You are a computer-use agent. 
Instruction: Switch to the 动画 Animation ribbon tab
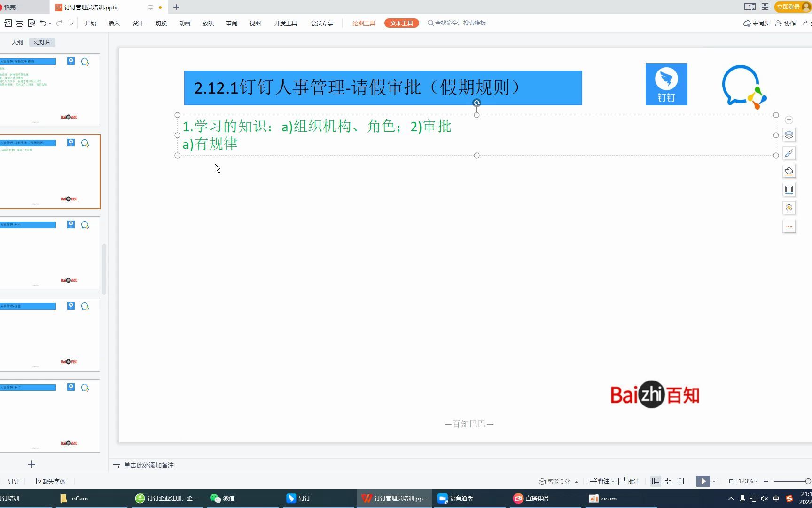(184, 23)
